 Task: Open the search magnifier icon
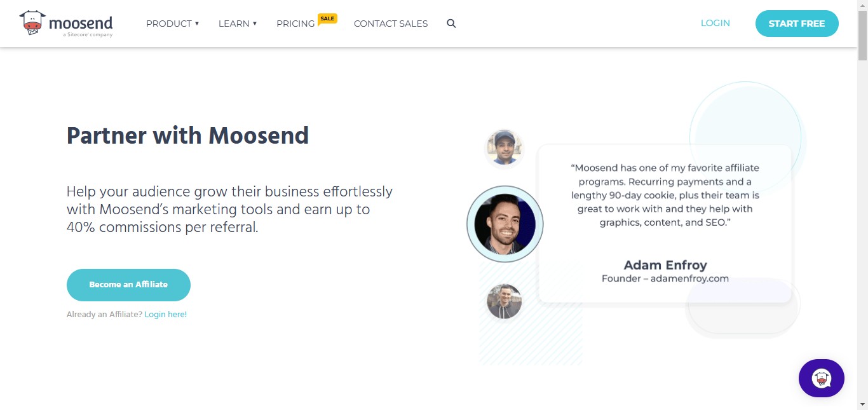451,24
